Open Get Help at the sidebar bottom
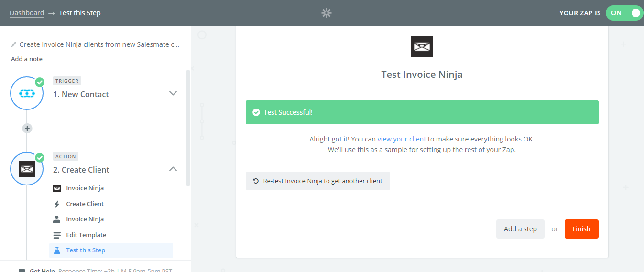This screenshot has height=272, width=644. [42, 270]
